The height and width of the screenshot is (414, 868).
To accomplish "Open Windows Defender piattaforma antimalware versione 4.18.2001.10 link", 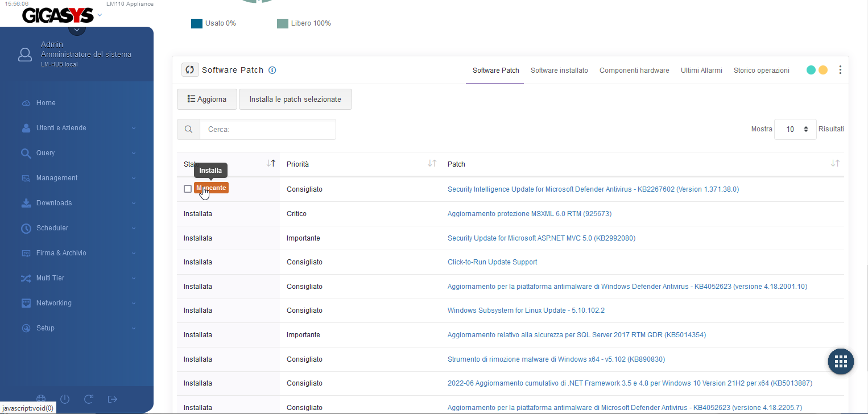I will point(627,287).
